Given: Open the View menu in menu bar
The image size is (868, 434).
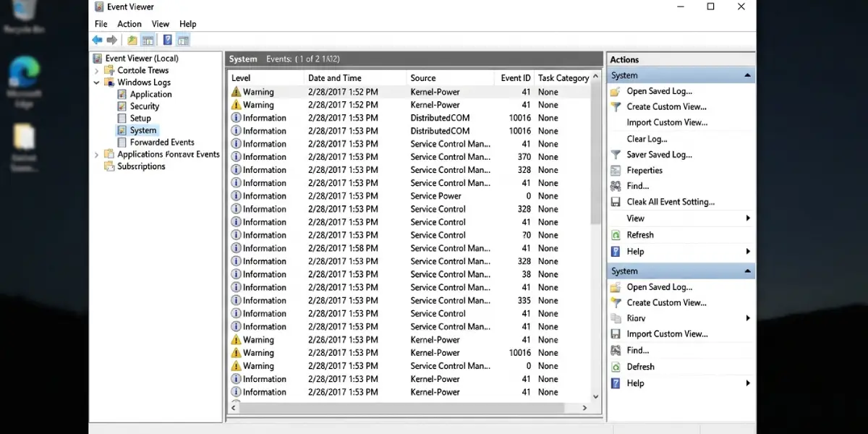Looking at the screenshot, I should pos(161,24).
